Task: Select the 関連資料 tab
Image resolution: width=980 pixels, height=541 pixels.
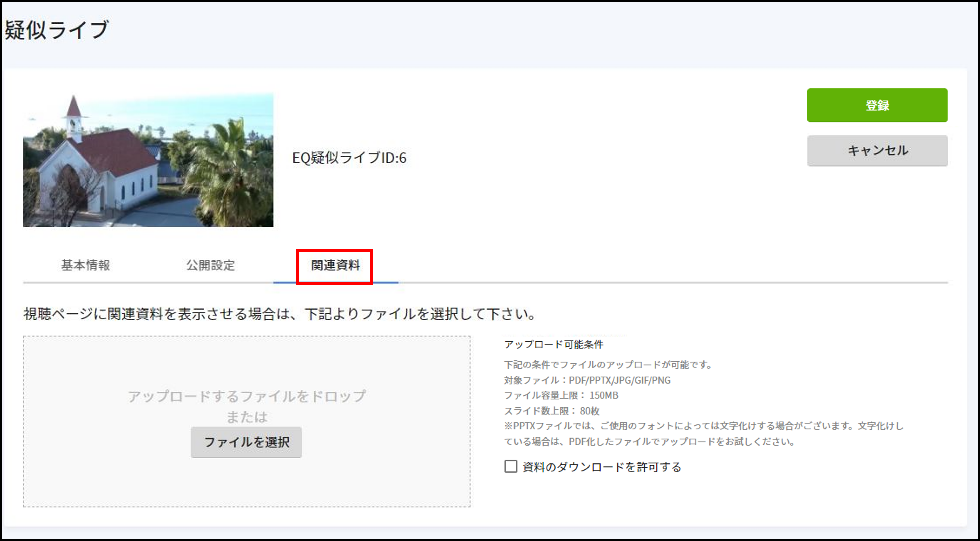Action: (335, 265)
